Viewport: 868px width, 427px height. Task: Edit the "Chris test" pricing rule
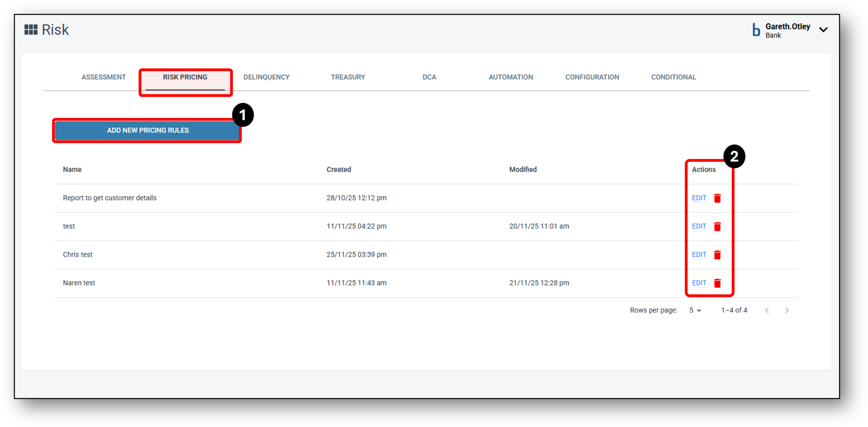click(x=699, y=255)
